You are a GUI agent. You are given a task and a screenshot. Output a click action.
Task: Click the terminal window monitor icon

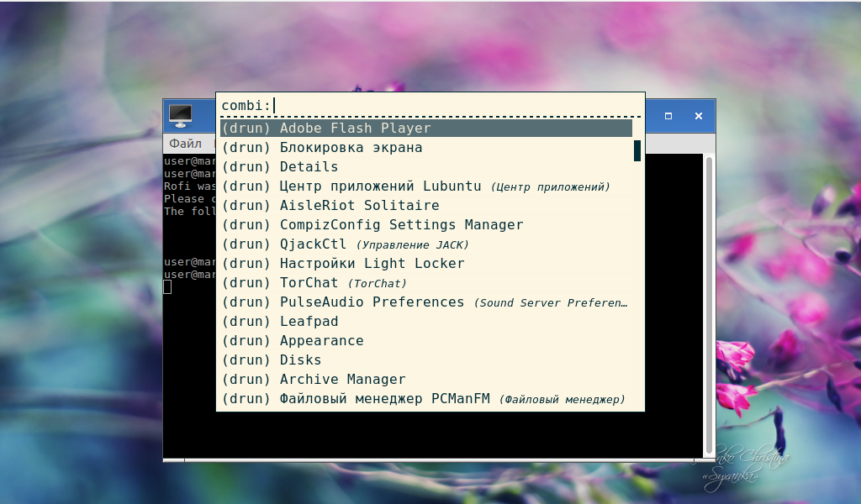180,116
